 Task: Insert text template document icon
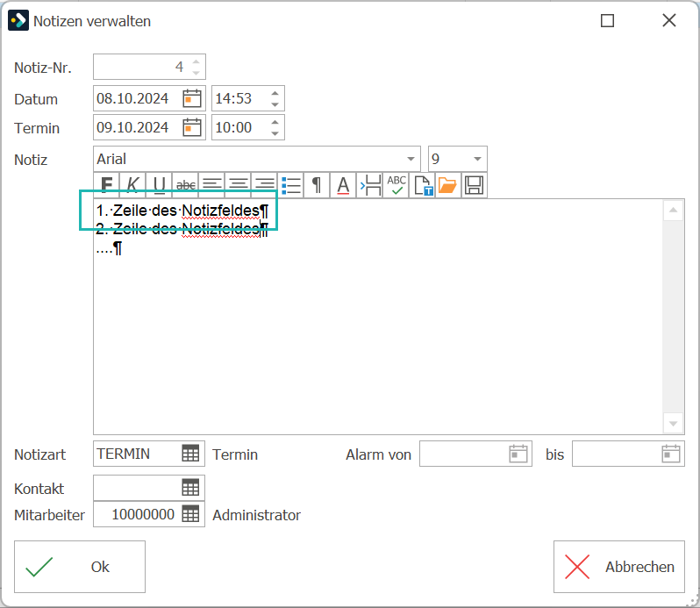[x=422, y=185]
